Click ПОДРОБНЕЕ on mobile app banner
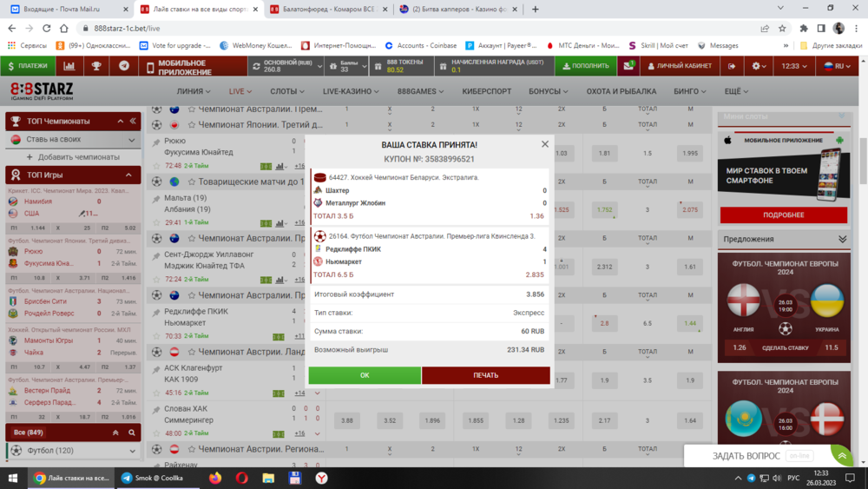 (783, 215)
